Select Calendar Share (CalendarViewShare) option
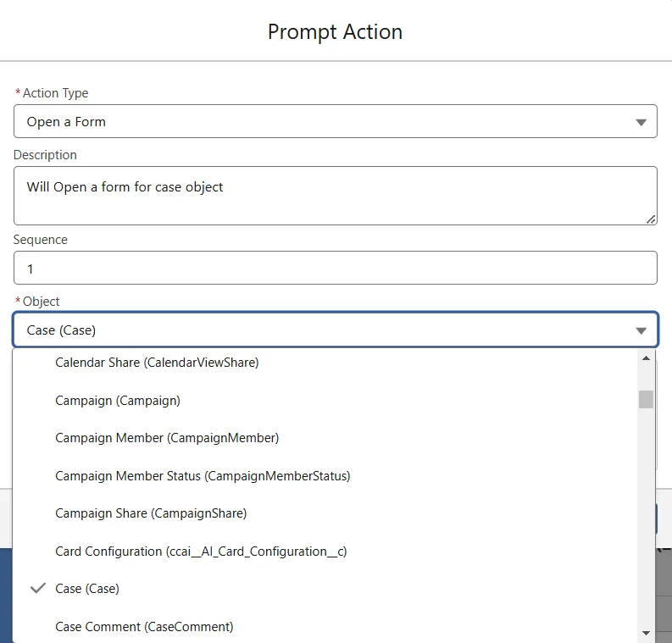The width and height of the screenshot is (672, 643). pos(157,363)
